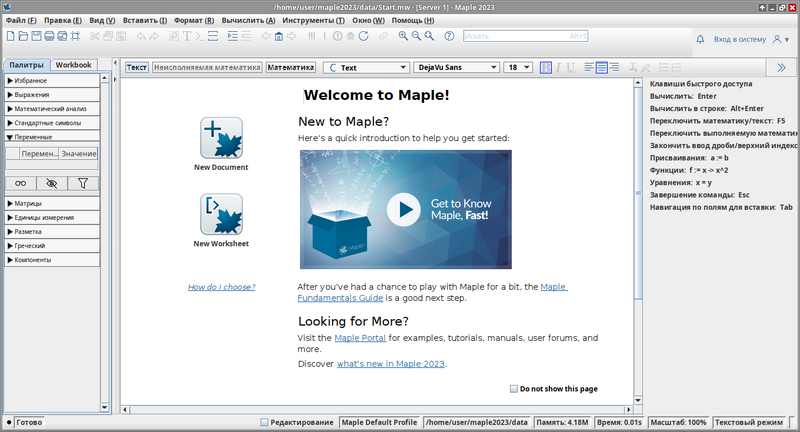Collapse the context panel with double chevron
Viewport: 800px width, 432px height.
pos(781,67)
